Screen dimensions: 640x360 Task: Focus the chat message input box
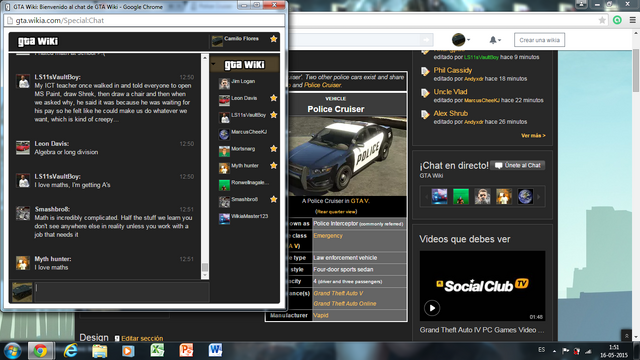[122, 292]
